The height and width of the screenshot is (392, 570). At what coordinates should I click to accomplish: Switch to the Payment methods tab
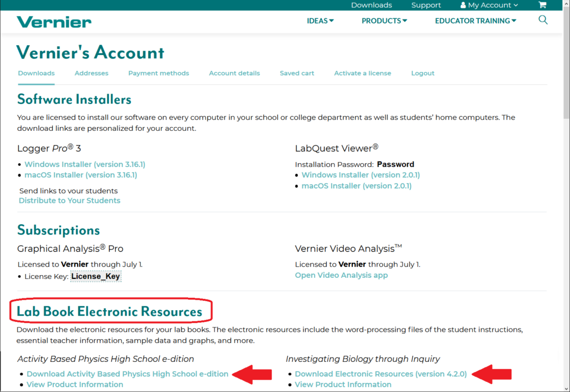[159, 73]
